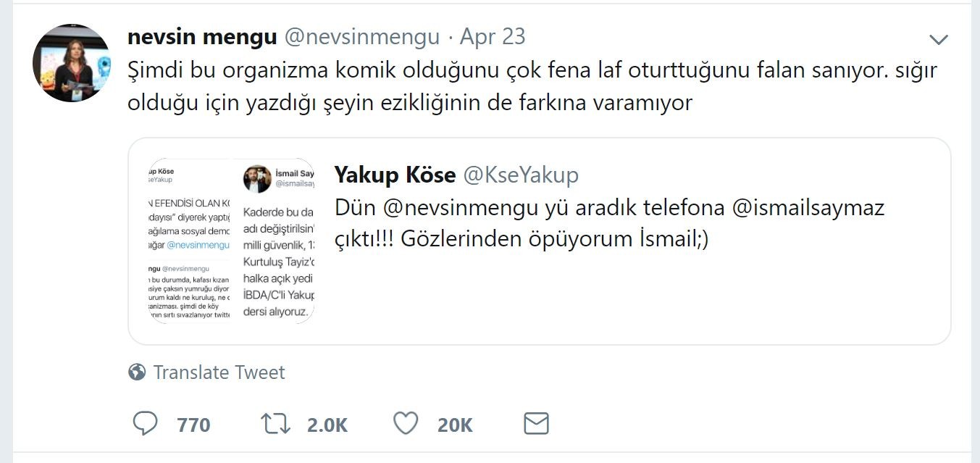Screen dimensions: 980x463
Task: Expand the tweet options chevron
Action: (939, 39)
